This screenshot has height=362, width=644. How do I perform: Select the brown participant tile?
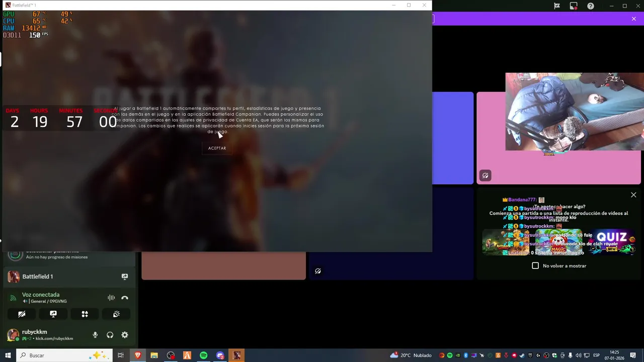pyautogui.click(x=223, y=265)
